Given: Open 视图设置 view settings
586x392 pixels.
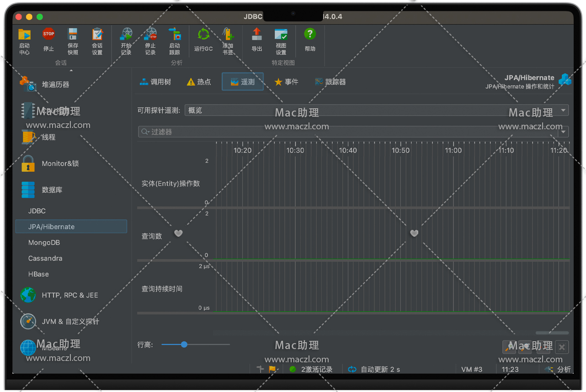Looking at the screenshot, I should 281,40.
